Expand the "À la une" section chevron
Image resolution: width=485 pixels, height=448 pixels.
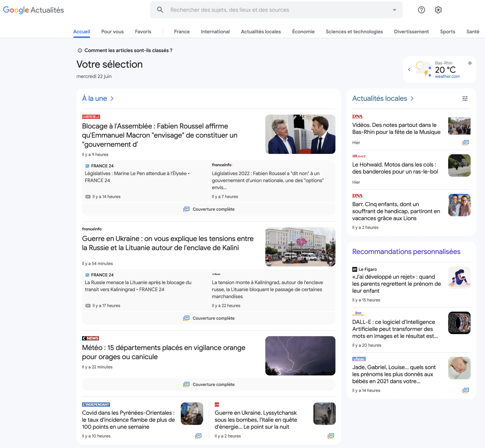point(112,98)
